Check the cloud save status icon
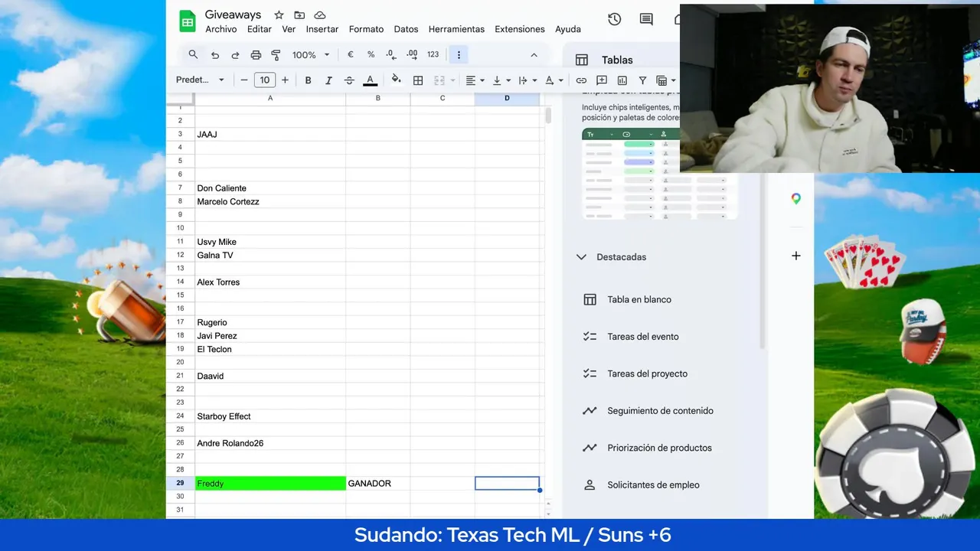 tap(320, 15)
